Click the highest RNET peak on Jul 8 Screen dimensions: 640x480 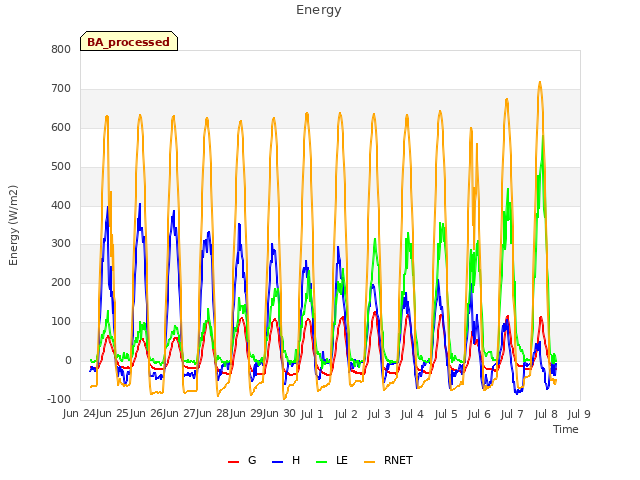(x=540, y=82)
